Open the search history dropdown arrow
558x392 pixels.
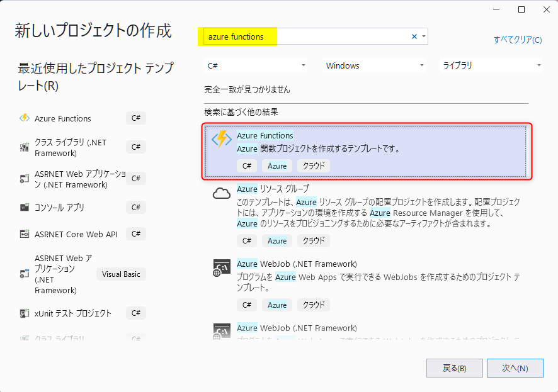pyautogui.click(x=423, y=36)
